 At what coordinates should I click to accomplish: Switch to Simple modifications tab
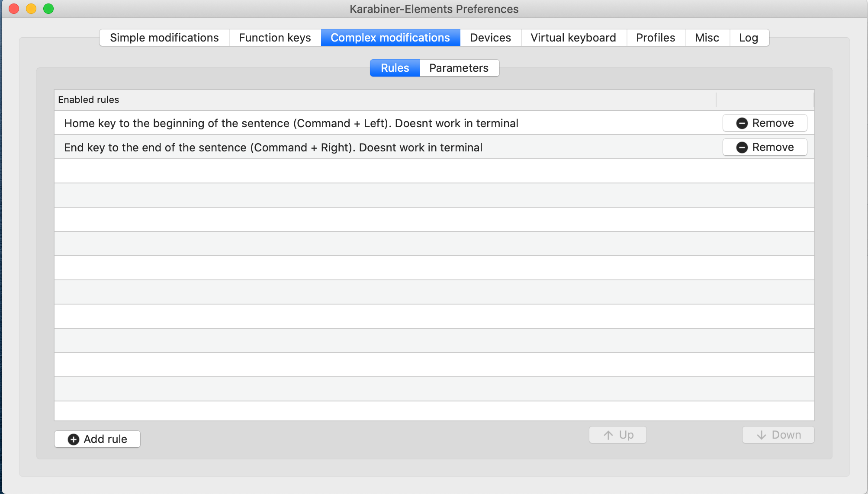[164, 38]
